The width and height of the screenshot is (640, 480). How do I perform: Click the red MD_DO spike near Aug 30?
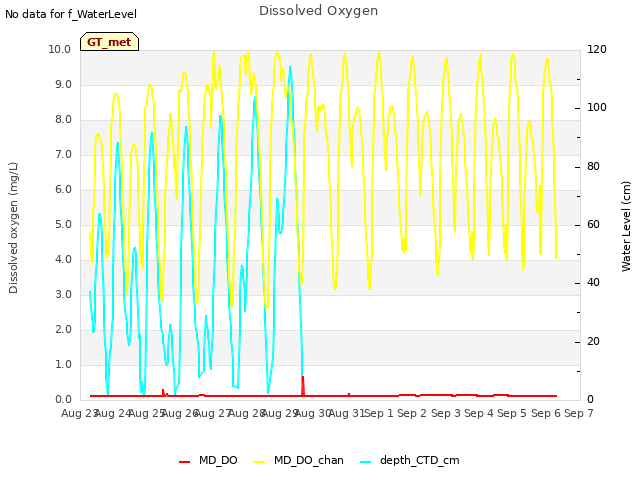coord(303,386)
